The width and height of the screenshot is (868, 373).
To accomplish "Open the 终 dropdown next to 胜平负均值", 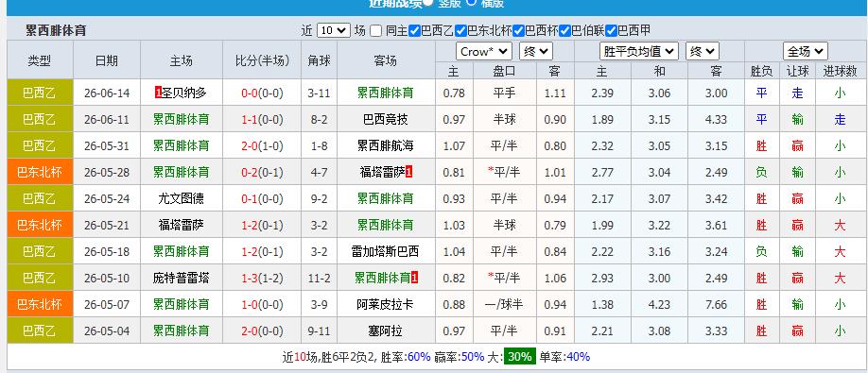I will point(702,52).
